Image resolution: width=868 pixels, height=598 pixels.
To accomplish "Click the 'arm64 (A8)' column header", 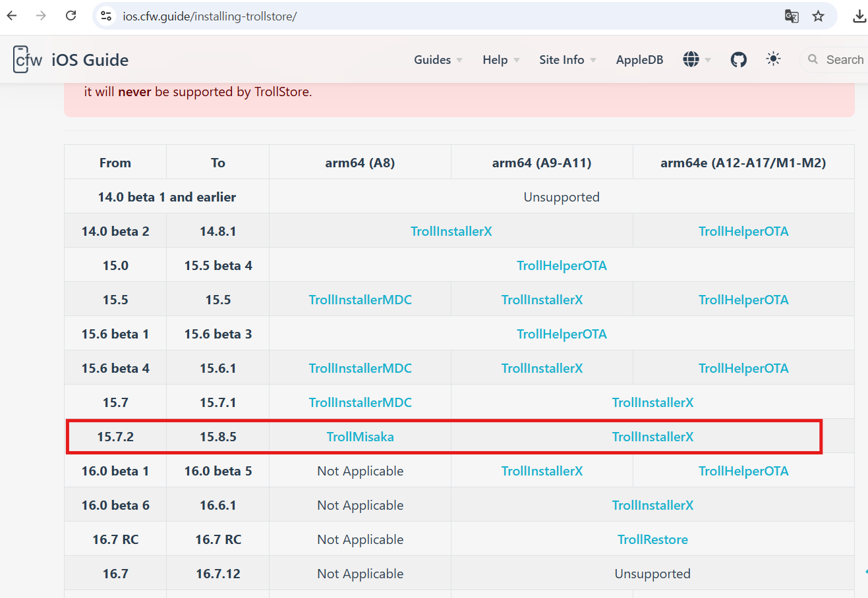I will pos(360,163).
